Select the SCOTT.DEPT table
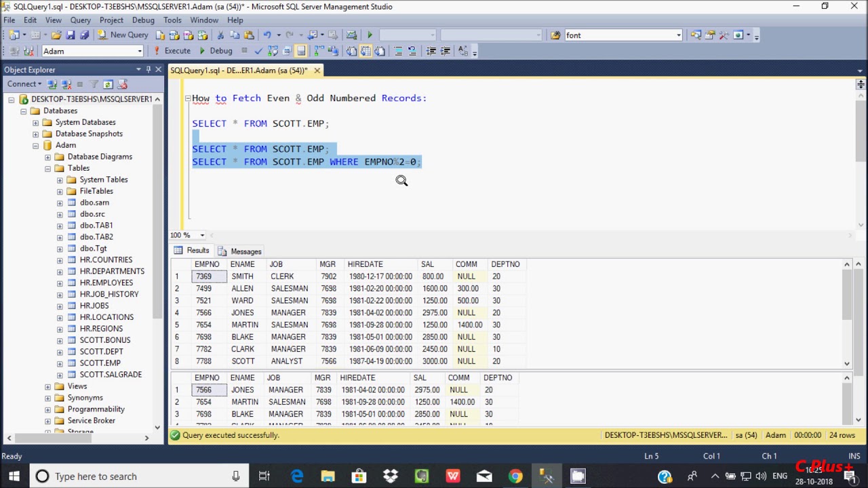This screenshot has width=868, height=488. pos(102,352)
